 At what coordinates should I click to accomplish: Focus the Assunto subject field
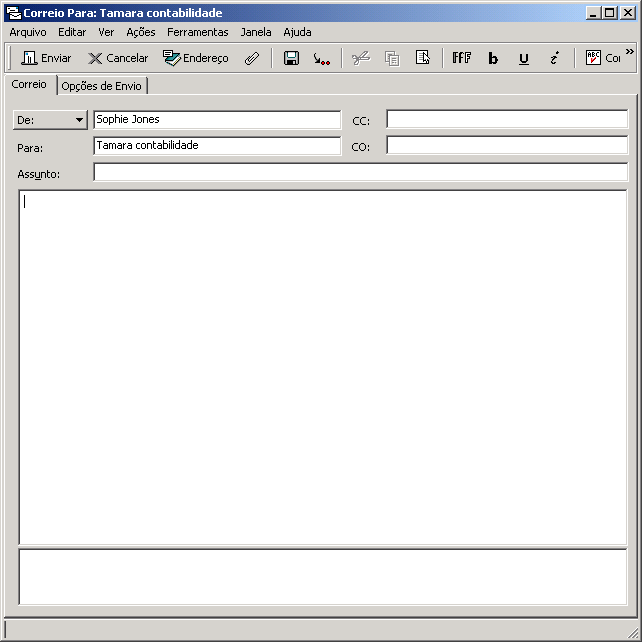click(360, 172)
